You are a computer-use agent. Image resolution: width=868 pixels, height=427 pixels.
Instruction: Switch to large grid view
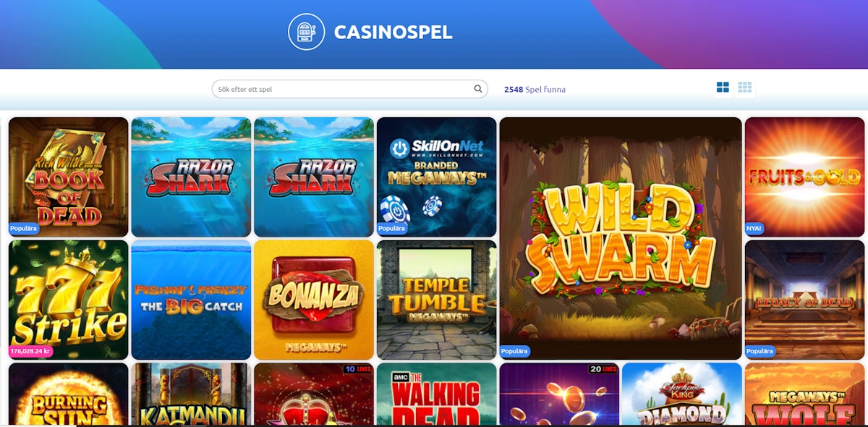[723, 88]
